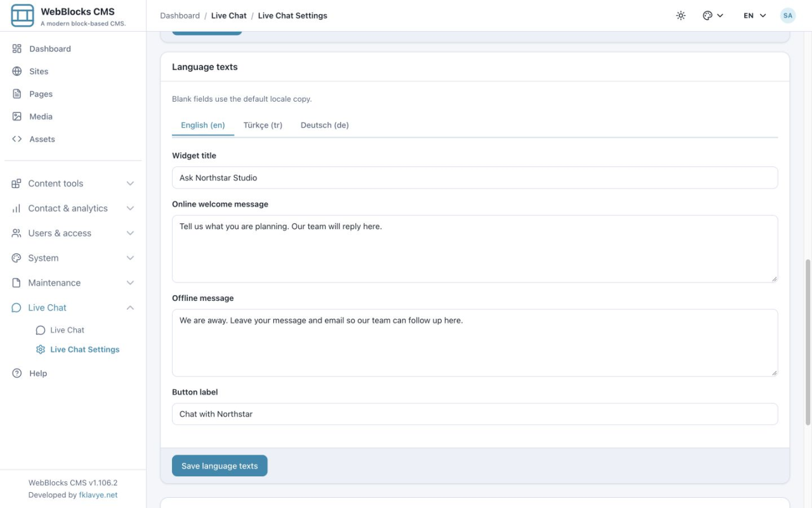Click the Live Chat speech bubble section icon
The width and height of the screenshot is (812, 508).
[16, 308]
